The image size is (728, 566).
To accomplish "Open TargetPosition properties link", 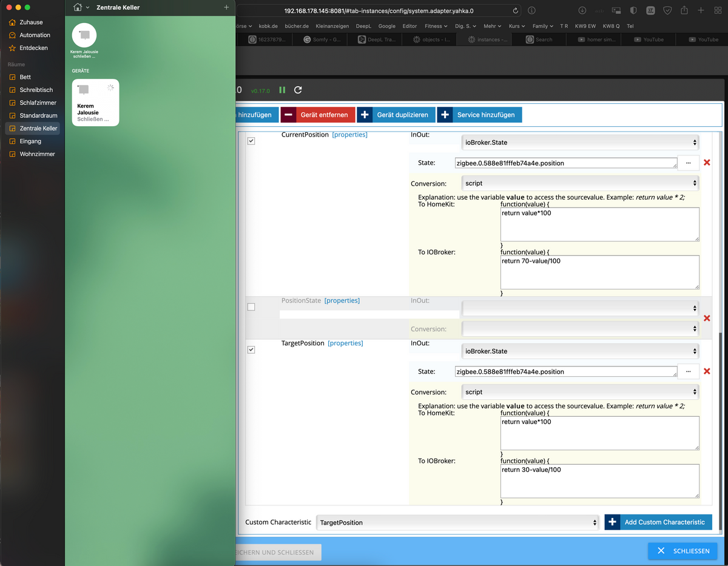I will [x=345, y=343].
